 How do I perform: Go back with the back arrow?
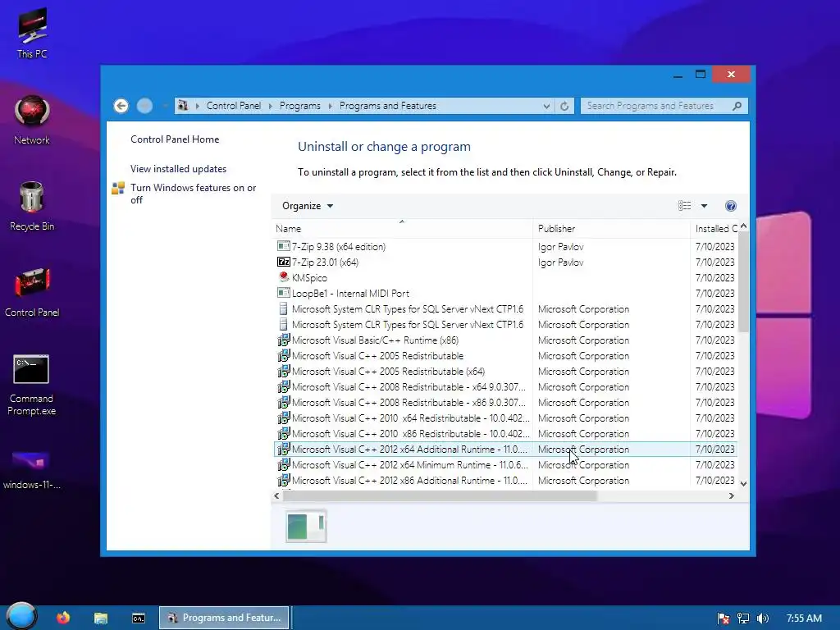click(121, 106)
